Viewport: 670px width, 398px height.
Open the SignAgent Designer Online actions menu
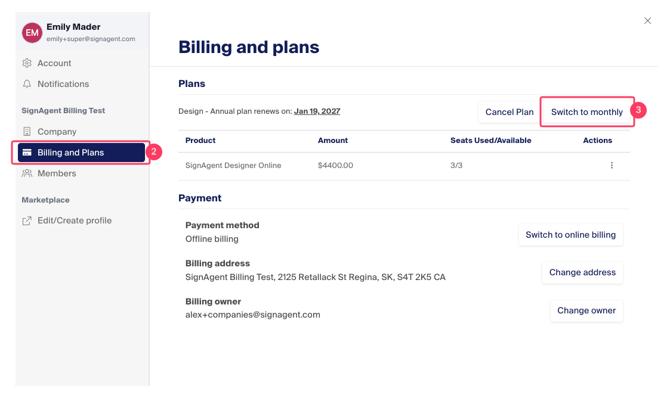tap(611, 165)
